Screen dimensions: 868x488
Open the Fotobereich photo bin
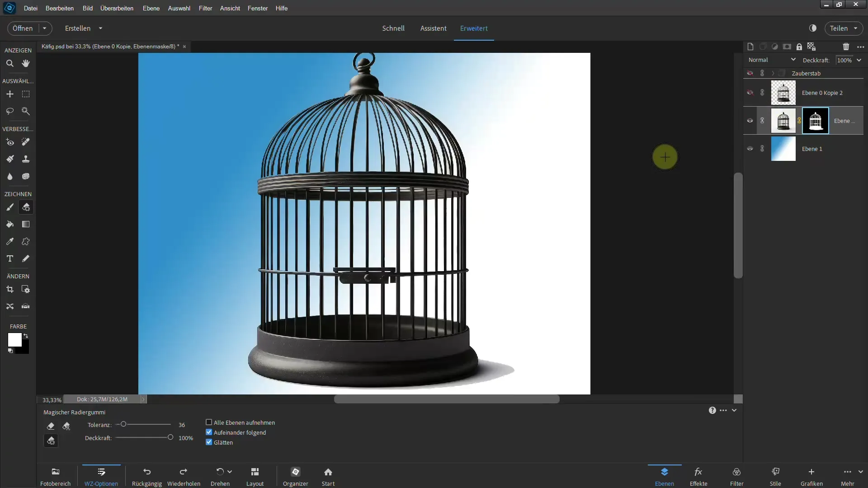point(56,477)
